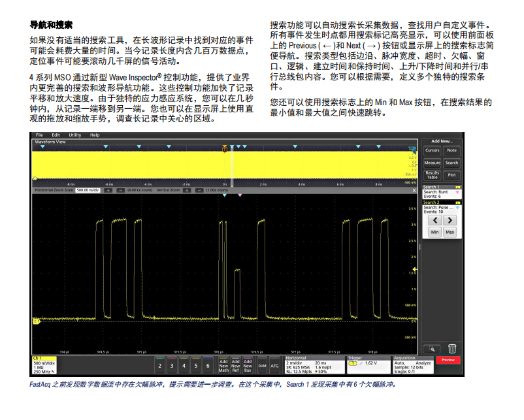This screenshot has height=420, width=524.
Task: Select the Search 1 Runt badge
Action: click(442, 192)
